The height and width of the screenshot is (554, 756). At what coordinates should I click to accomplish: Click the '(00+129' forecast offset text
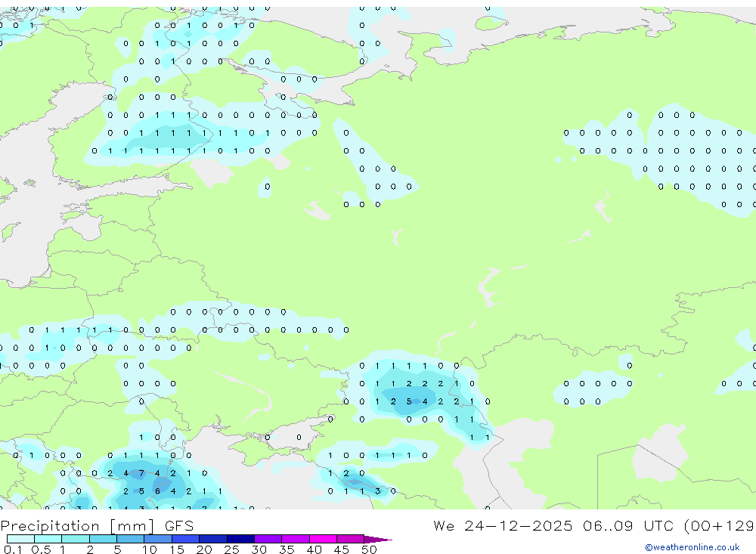coord(719,526)
